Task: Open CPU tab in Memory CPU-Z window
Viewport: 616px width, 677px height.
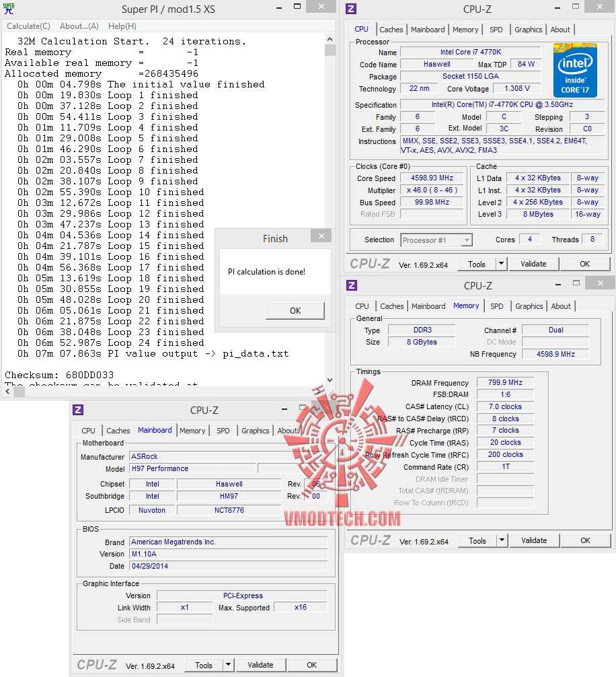Action: [x=362, y=306]
